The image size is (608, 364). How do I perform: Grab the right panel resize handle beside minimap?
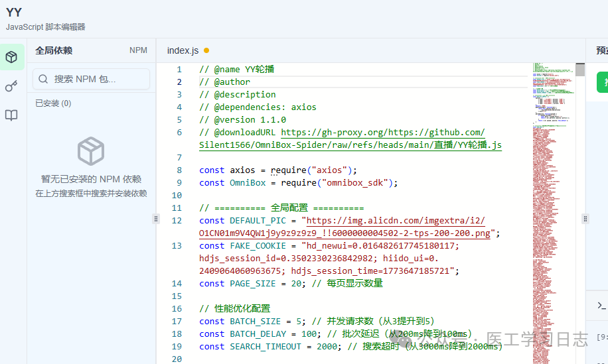[x=585, y=218]
